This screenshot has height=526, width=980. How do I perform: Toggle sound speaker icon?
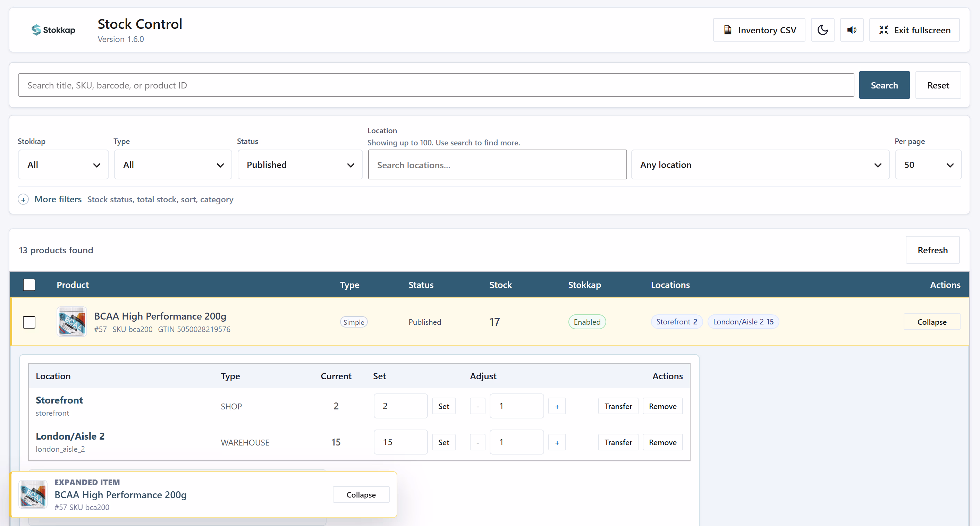point(852,30)
